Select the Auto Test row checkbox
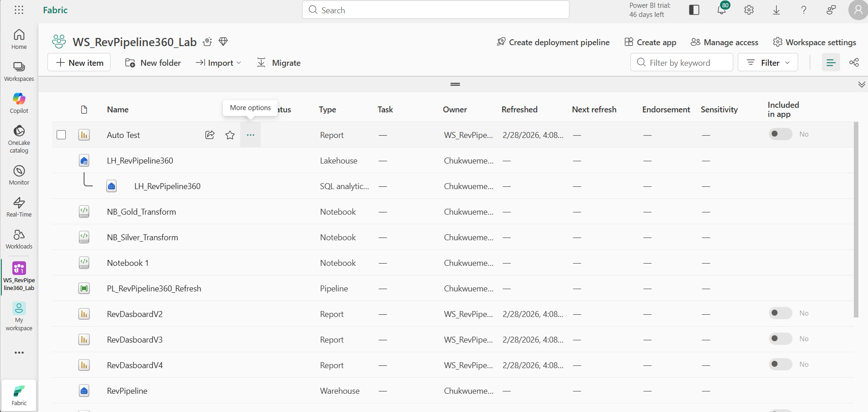This screenshot has width=868, height=412. click(61, 135)
